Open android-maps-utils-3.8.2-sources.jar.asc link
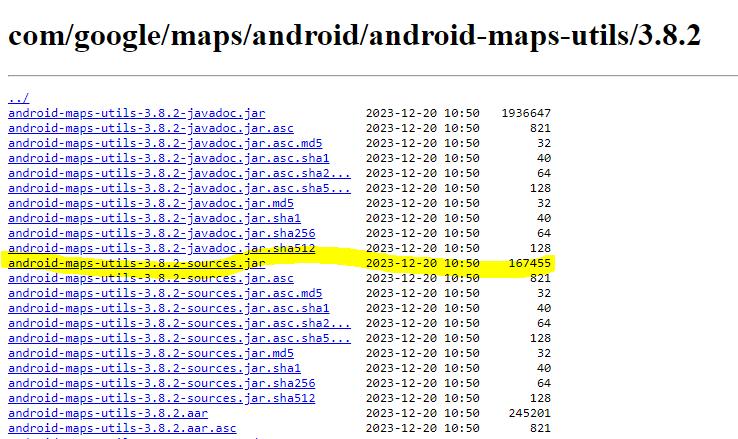The width and height of the screenshot is (738, 439). click(x=151, y=279)
